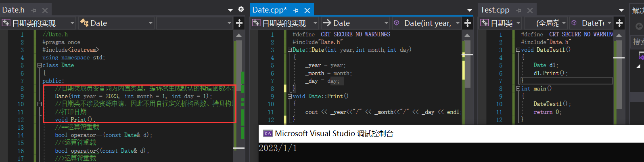This screenshot has height=162, width=644.
Task: Open tab list dropdown in Date.h pane
Action: click(230, 10)
